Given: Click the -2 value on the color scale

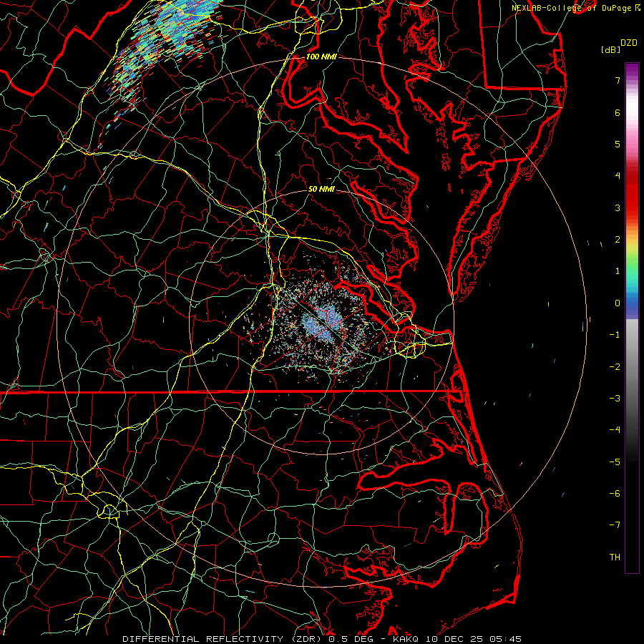Looking at the screenshot, I should [x=615, y=367].
